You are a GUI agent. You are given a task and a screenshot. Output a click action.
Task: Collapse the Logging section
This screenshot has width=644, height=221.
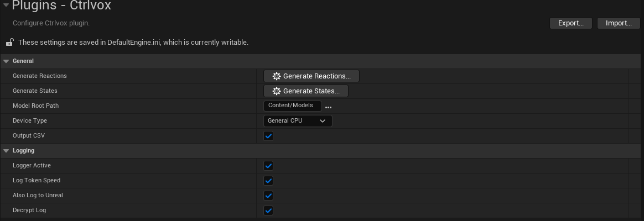[6, 151]
